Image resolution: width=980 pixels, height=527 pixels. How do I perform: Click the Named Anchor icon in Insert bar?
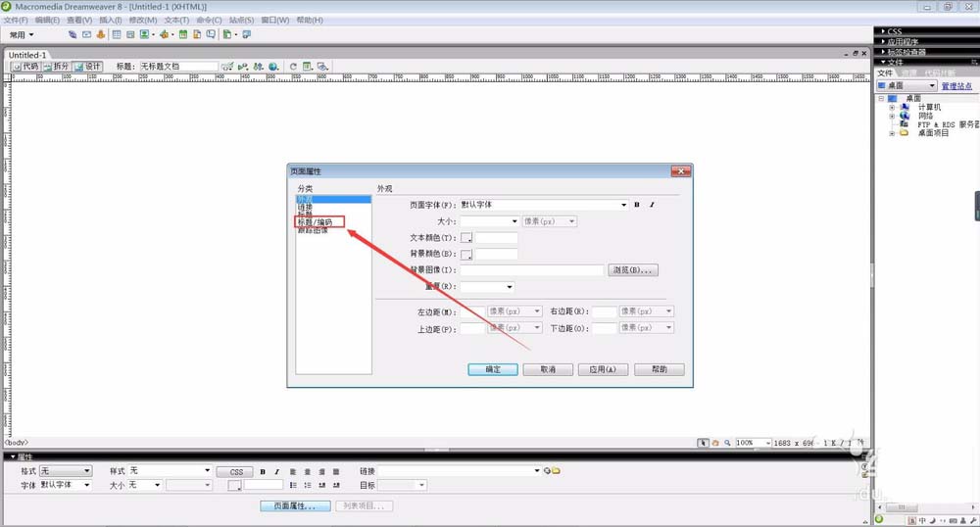100,34
